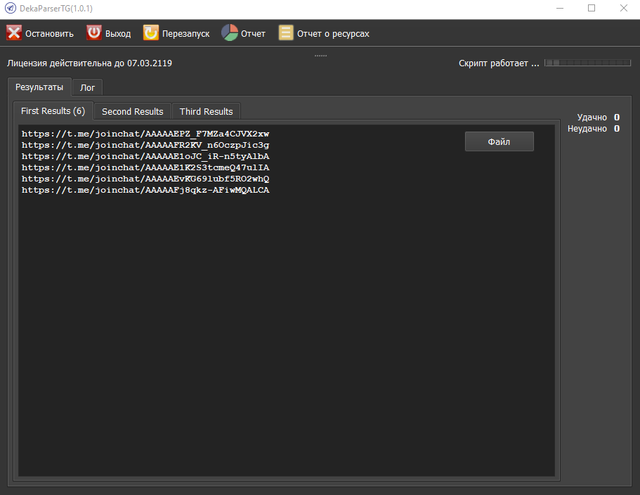Click the script progress bar

(x=588, y=63)
